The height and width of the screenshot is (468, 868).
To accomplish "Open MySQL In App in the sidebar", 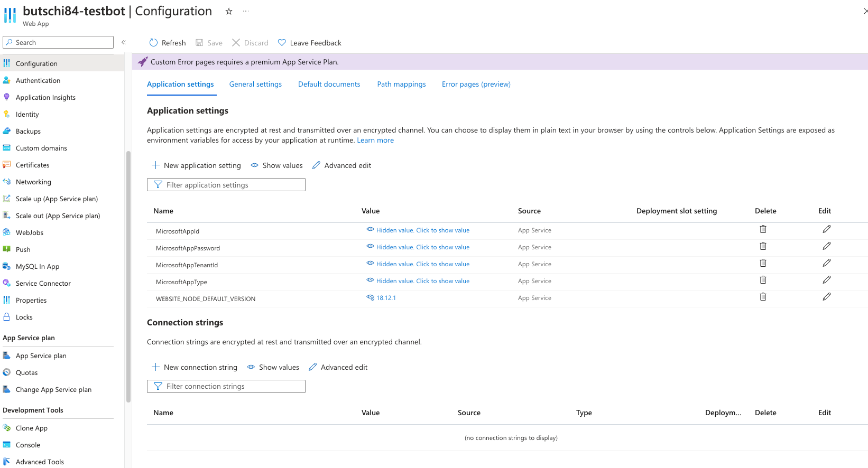I will tap(38, 266).
